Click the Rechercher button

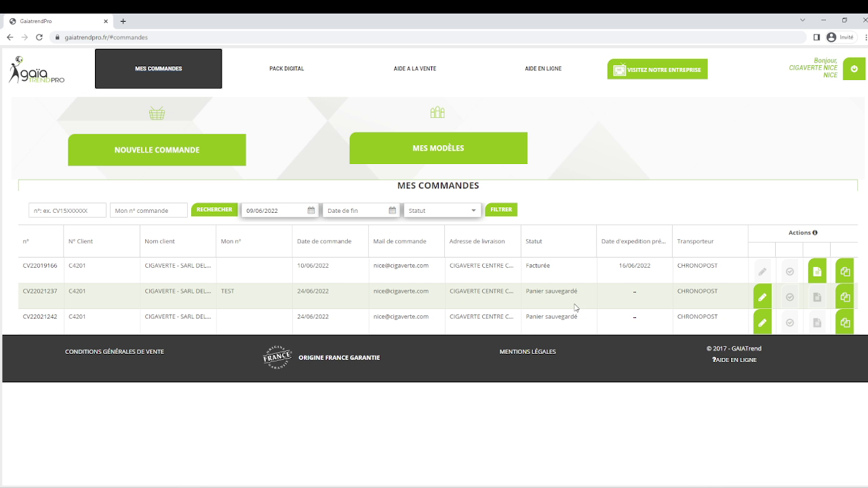(x=214, y=209)
